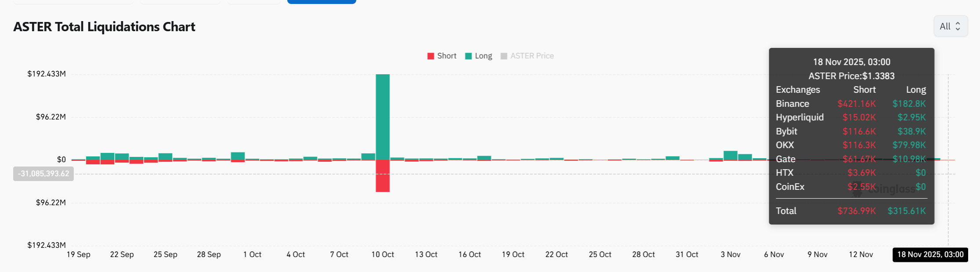This screenshot has height=272, width=980.
Task: Toggle the Long series legend entry
Action: [478, 56]
